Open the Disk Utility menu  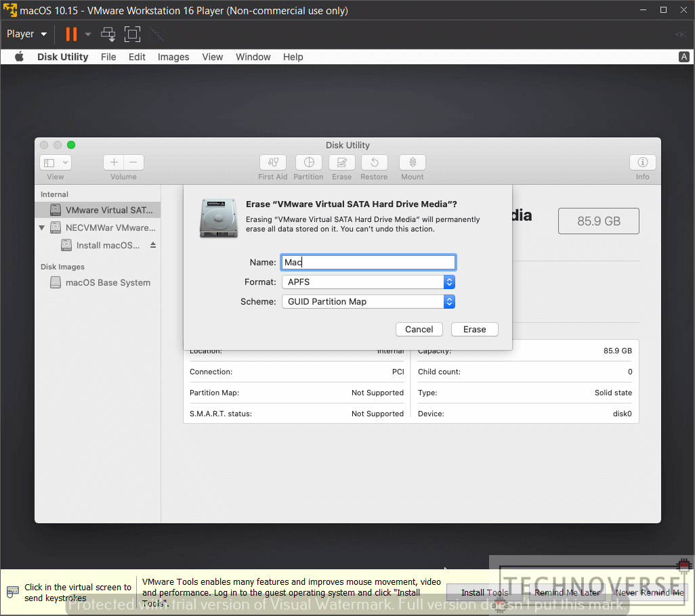click(62, 57)
